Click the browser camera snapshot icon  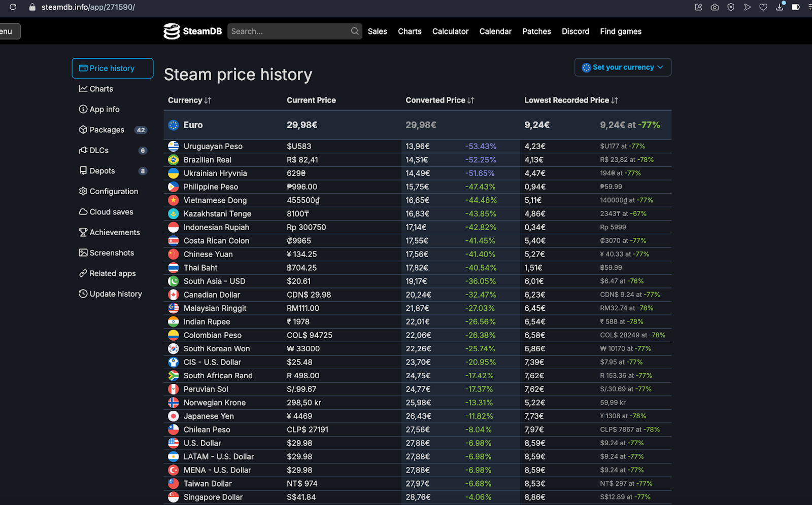pos(715,7)
